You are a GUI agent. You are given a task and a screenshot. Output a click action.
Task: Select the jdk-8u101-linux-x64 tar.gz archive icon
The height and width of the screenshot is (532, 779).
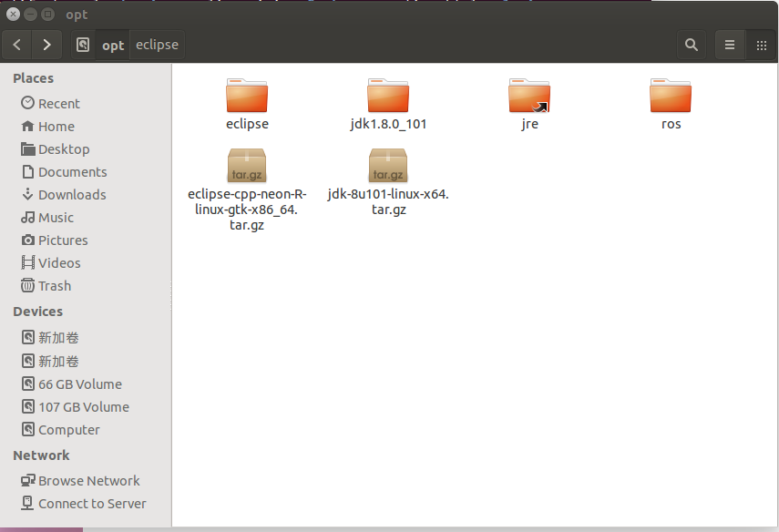pos(388,166)
